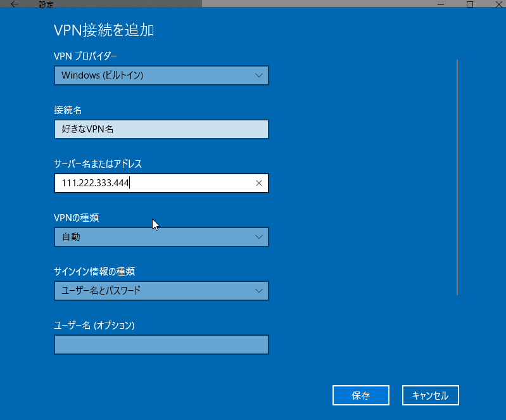Click the VPNの種類 label
The height and width of the screenshot is (420, 506).
76,218
